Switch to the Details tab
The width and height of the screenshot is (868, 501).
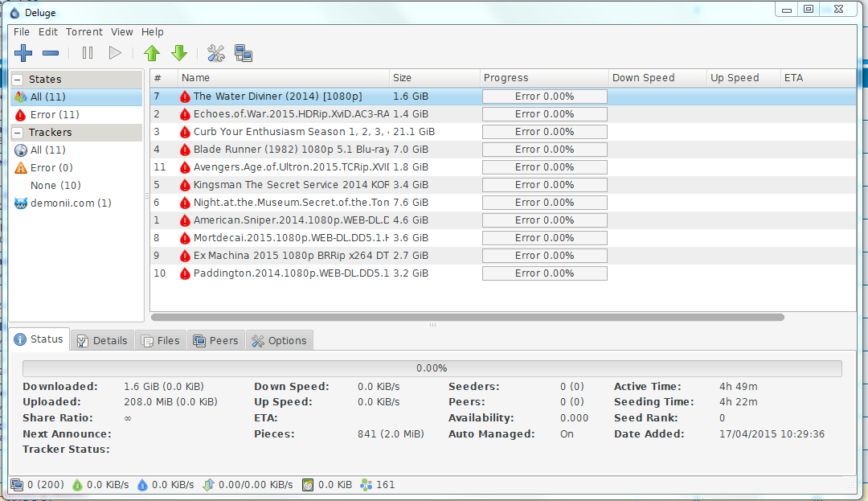tap(102, 340)
